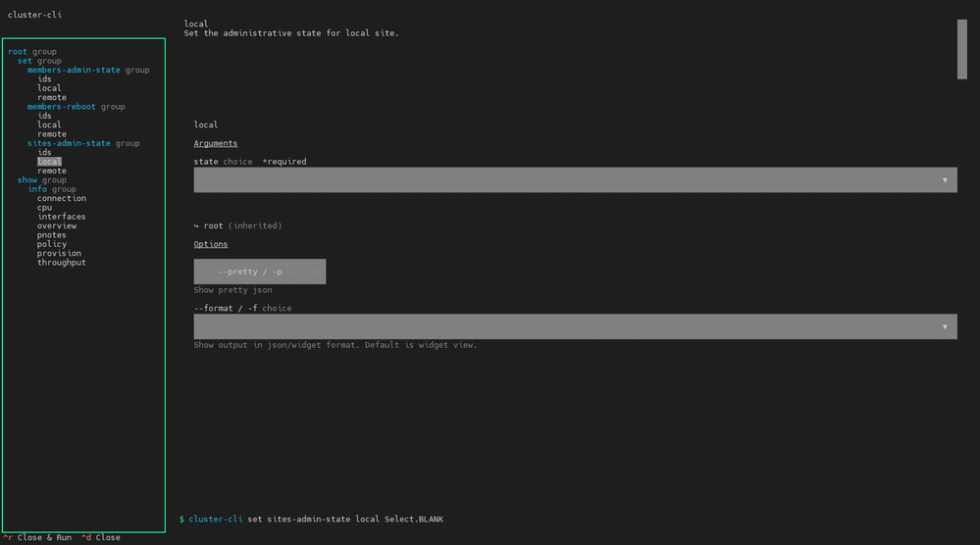Select the provision command
The width and height of the screenshot is (980, 545).
point(59,254)
